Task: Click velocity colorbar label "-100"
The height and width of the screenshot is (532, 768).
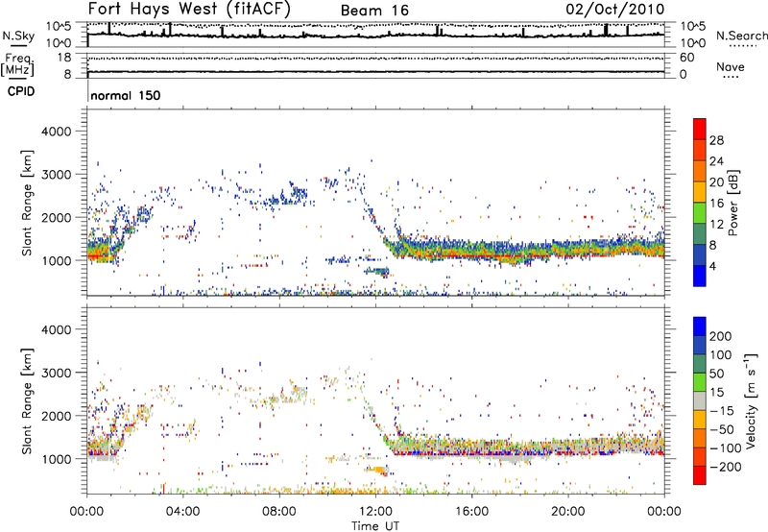Action: pos(726,448)
